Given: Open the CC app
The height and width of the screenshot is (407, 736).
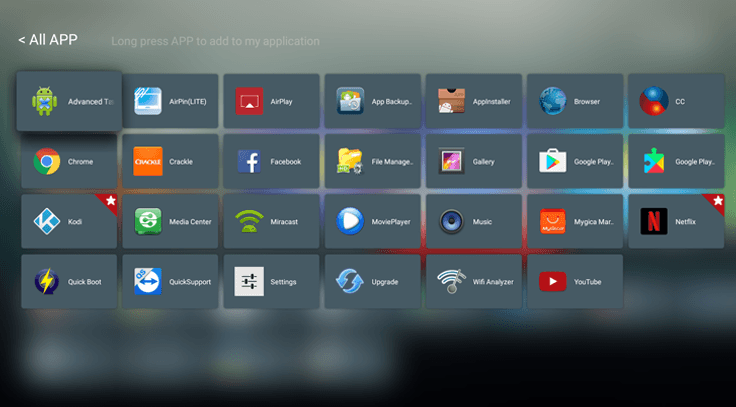Looking at the screenshot, I should (676, 101).
